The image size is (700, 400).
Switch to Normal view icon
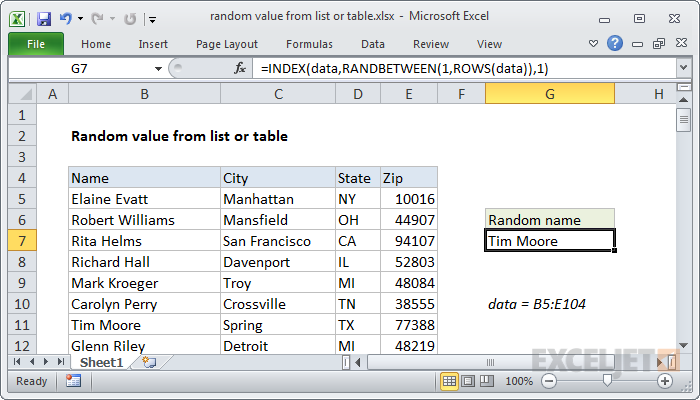pos(449,381)
